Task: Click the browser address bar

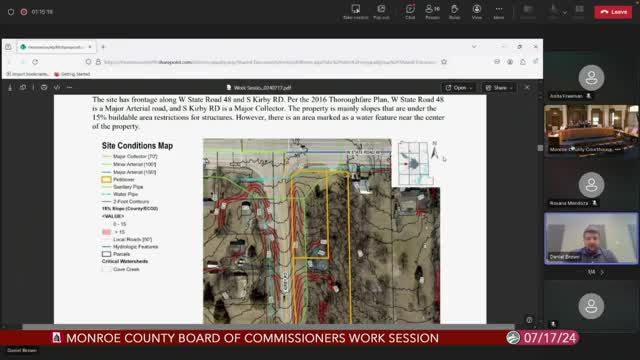Action: point(269,62)
